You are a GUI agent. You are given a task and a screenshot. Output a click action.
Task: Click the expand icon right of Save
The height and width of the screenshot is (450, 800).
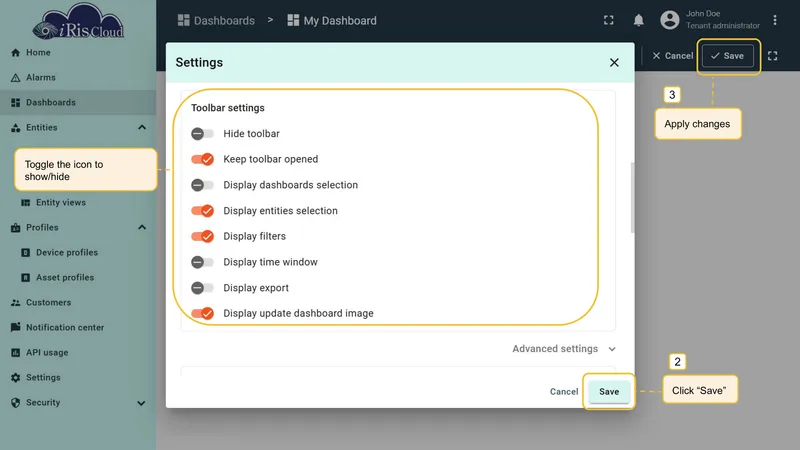point(772,56)
